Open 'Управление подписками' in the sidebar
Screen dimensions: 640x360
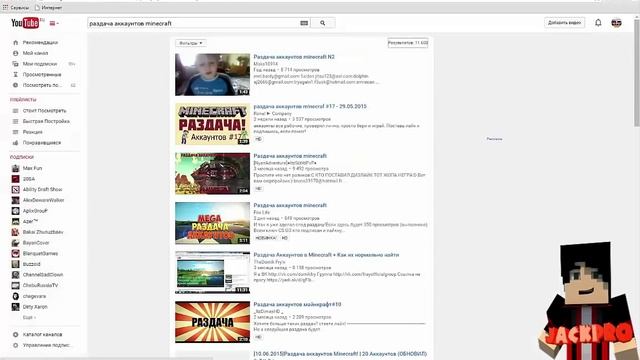tap(47, 345)
